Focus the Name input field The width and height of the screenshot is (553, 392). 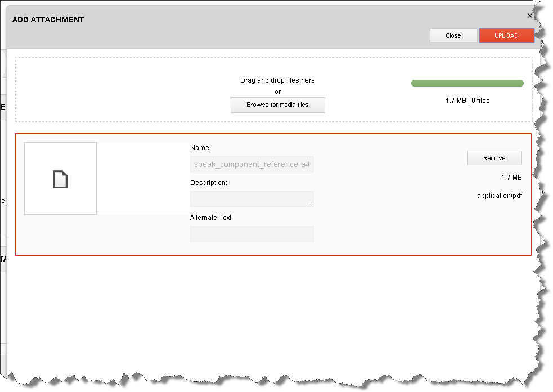251,165
